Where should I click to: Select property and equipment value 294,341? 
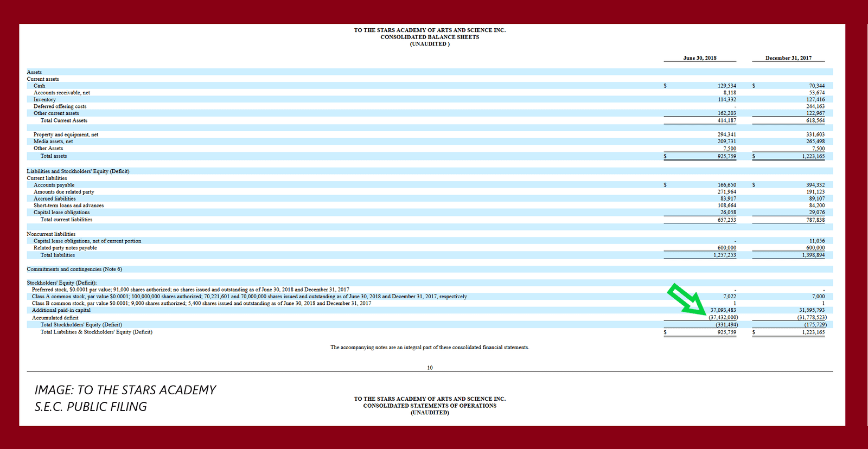(727, 134)
